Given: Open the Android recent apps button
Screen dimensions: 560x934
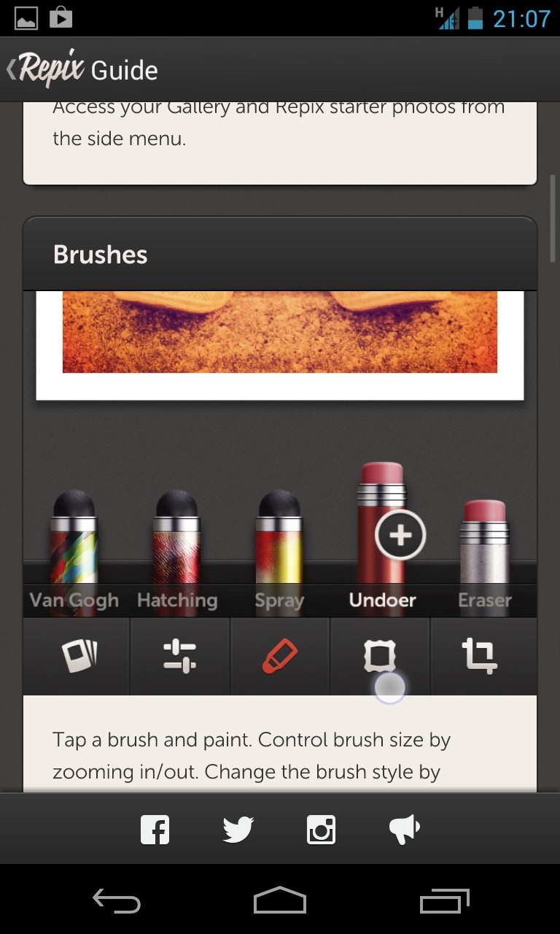Looking at the screenshot, I should pos(445,900).
